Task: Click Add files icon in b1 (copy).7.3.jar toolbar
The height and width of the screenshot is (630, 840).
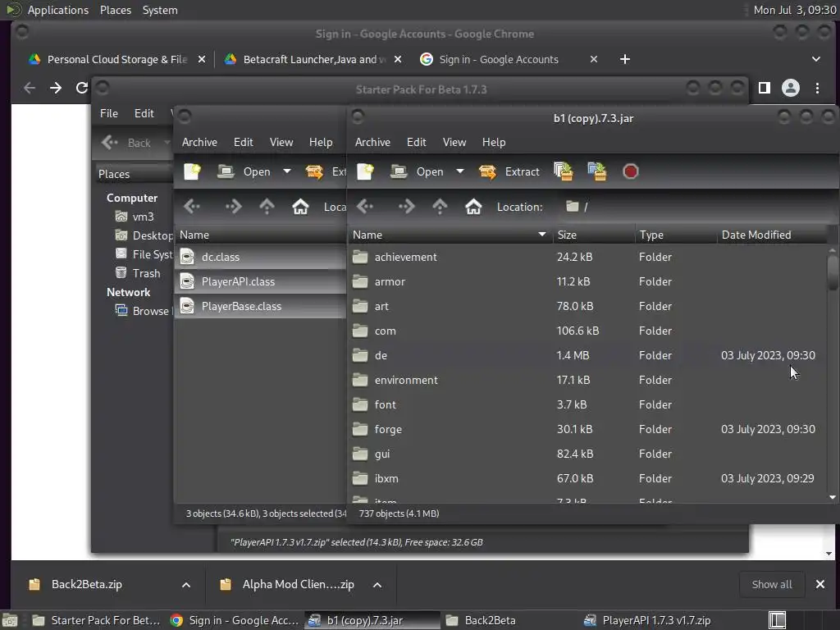Action: 563,171
